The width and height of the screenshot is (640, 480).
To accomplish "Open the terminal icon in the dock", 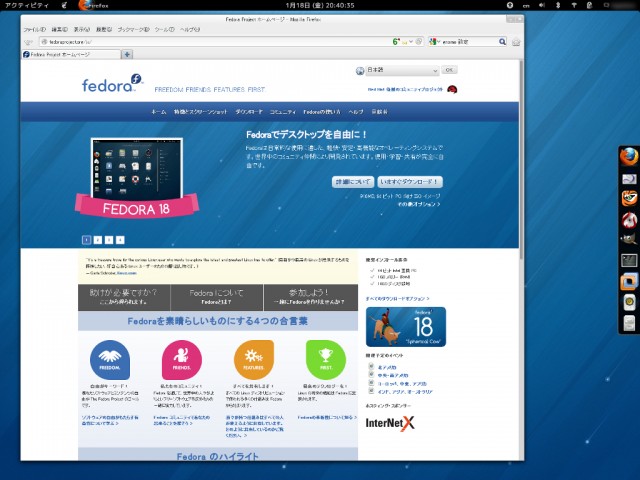I will tap(629, 260).
